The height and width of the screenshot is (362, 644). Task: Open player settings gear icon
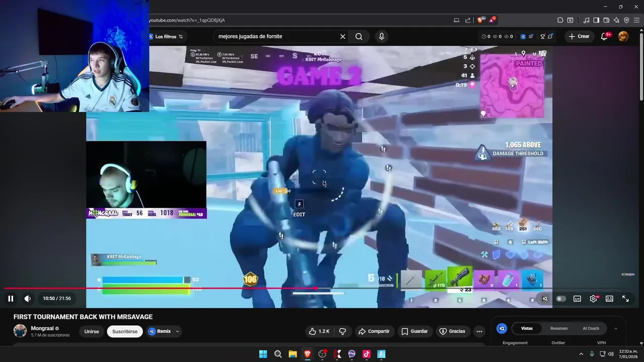coord(593,299)
